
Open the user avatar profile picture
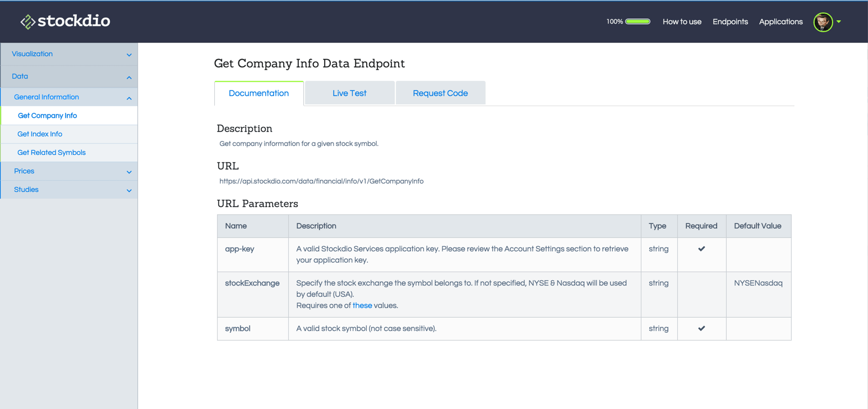click(823, 22)
